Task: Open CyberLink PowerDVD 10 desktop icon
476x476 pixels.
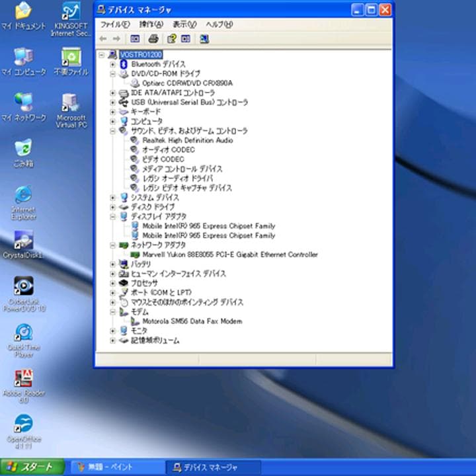Action: pos(23,294)
